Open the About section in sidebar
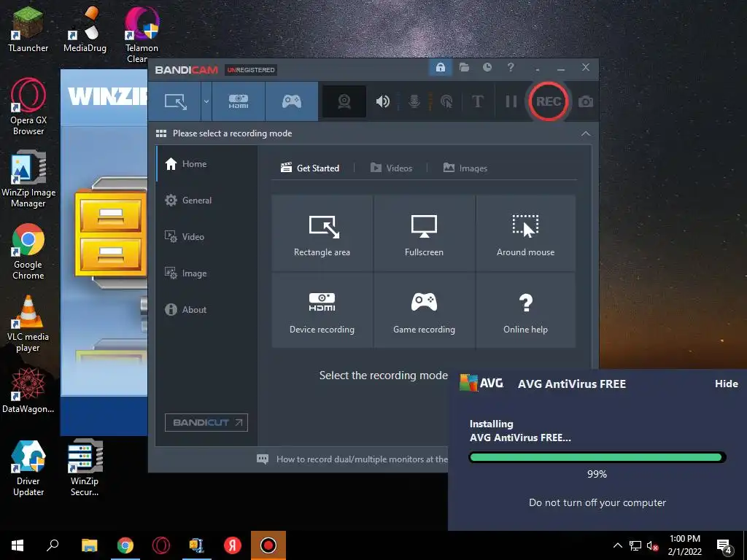 [x=206, y=309]
